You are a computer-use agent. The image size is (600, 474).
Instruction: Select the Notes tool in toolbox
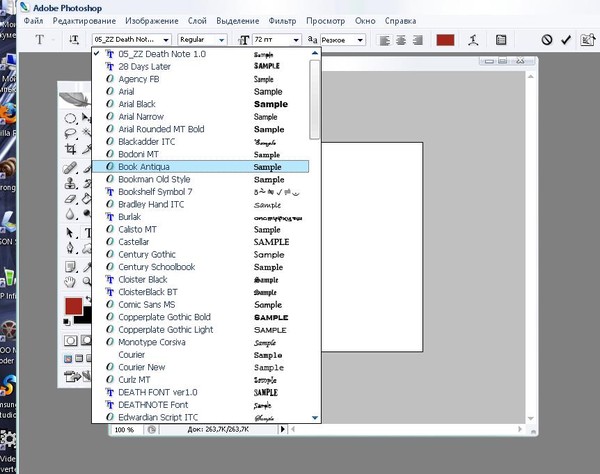tap(70, 267)
